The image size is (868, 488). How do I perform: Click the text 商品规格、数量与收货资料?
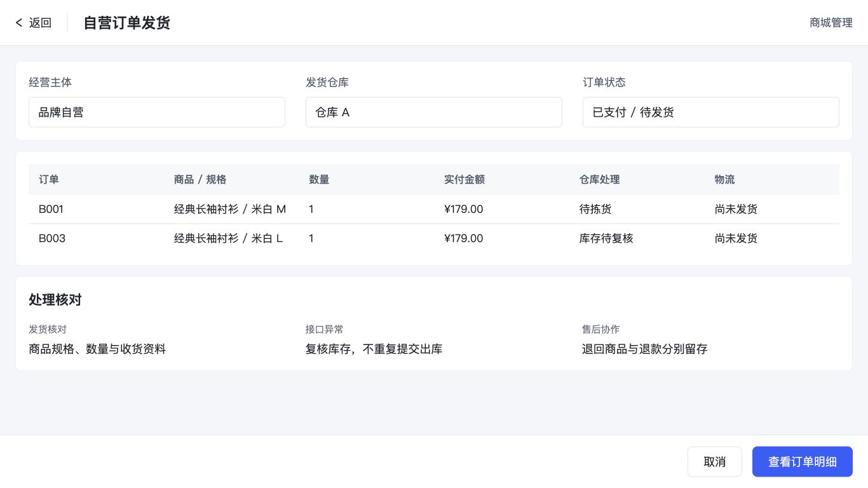97,349
